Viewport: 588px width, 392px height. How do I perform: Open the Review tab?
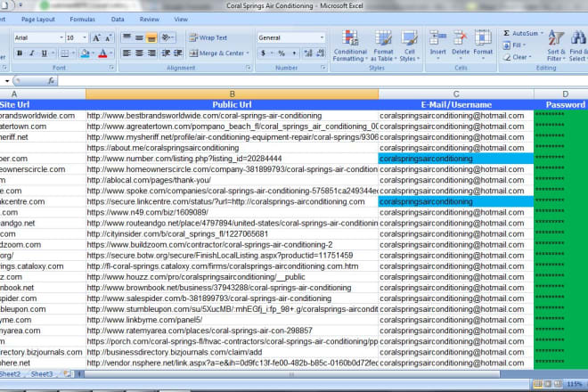click(150, 19)
